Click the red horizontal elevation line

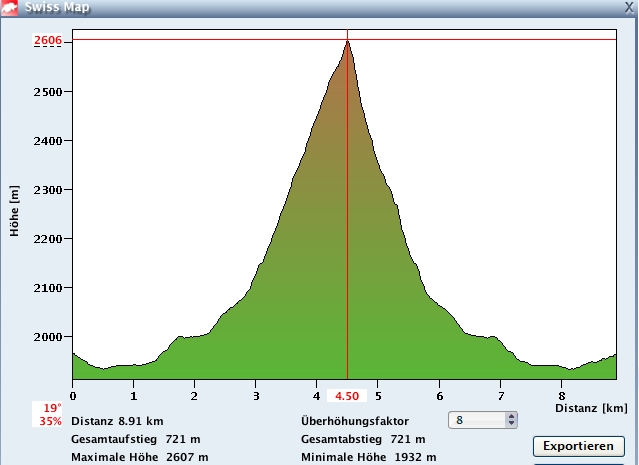tap(480, 40)
